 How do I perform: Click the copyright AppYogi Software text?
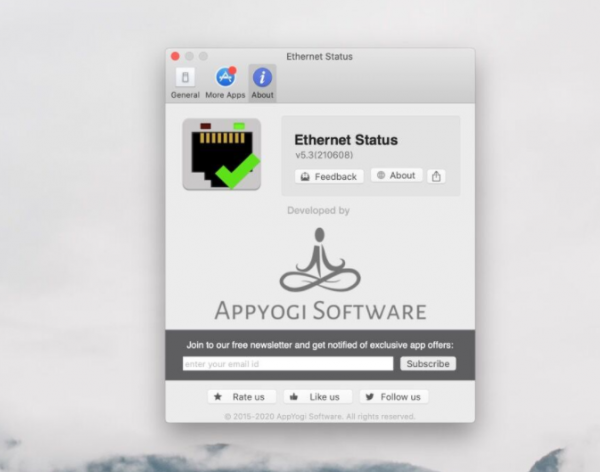coord(320,416)
